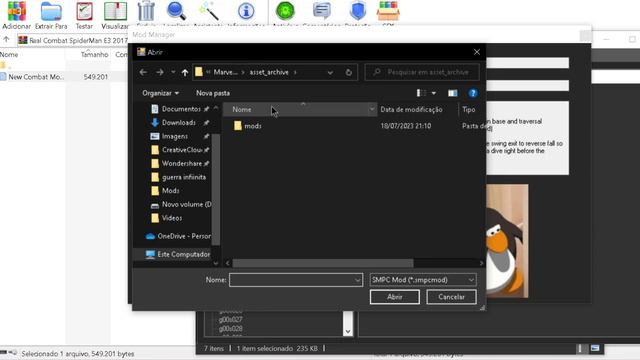Open the Visualizar book icon
Image resolution: width=640 pixels, height=360 pixels.
click(115, 11)
